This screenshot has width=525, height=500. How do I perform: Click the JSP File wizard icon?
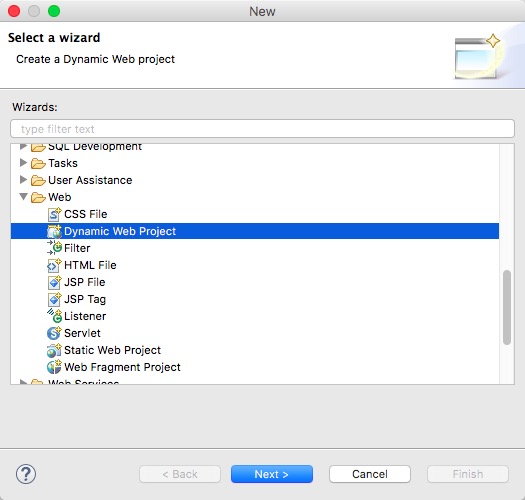click(54, 282)
